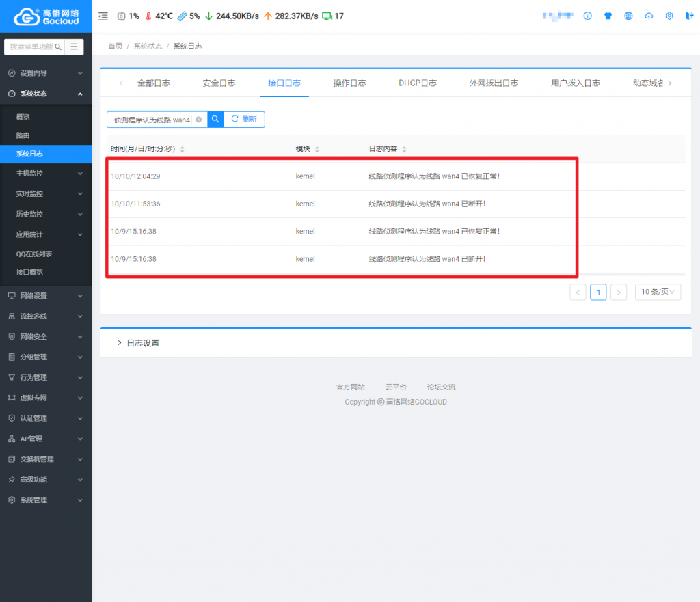Open the 论坛交流 footer link
700x602 pixels.
pyautogui.click(x=441, y=387)
